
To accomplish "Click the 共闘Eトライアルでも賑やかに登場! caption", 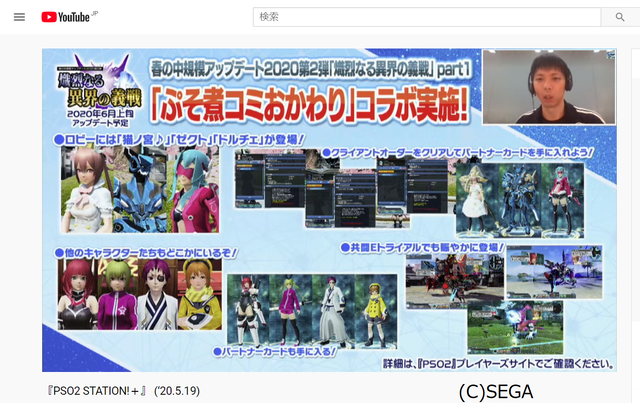I will coord(422,247).
